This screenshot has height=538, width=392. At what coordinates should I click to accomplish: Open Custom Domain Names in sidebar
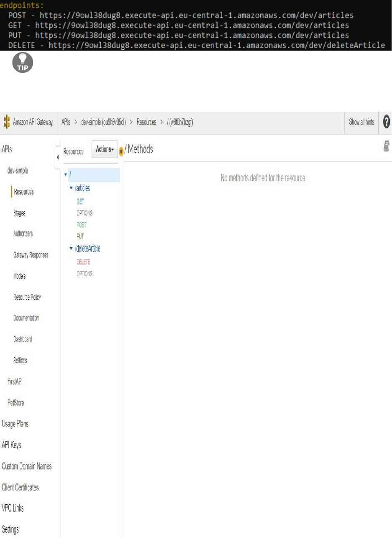click(x=27, y=466)
